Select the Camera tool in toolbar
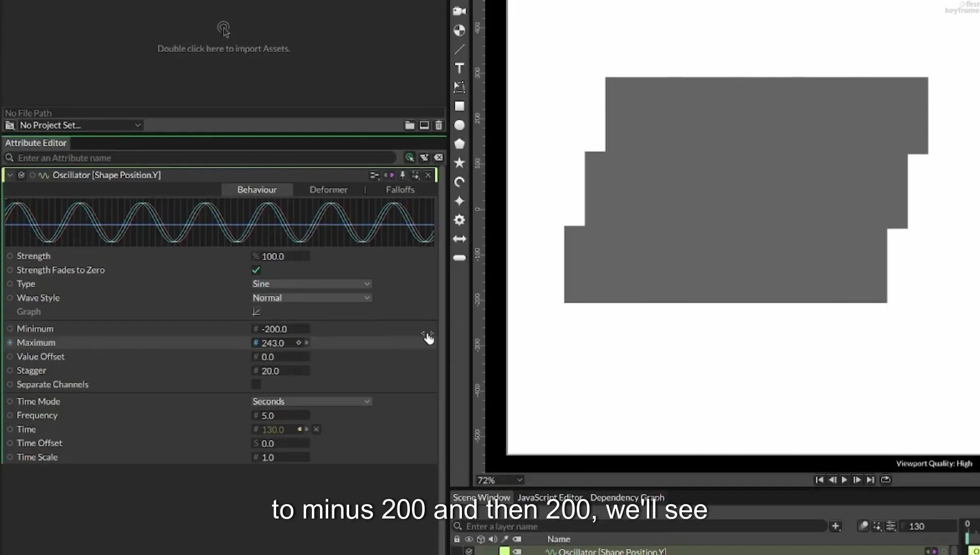980x555 pixels. point(459,11)
